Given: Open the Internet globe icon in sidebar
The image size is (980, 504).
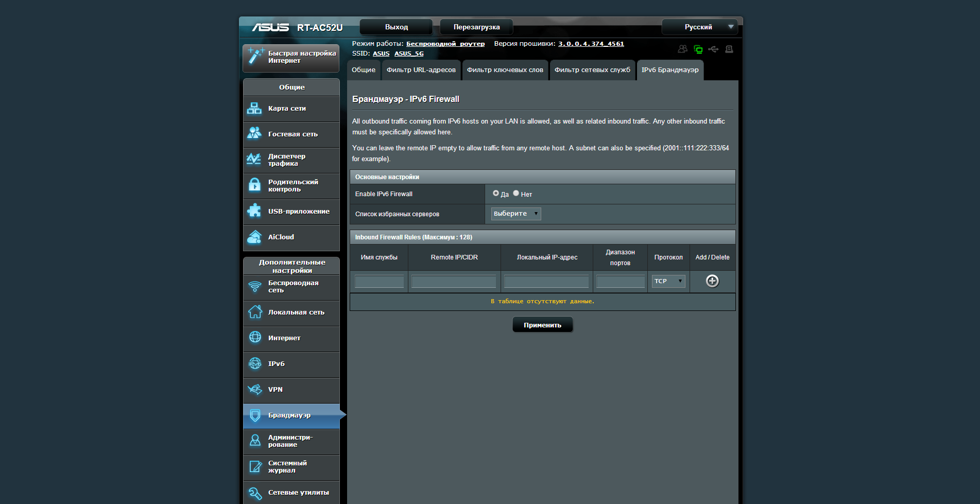Looking at the screenshot, I should [255, 337].
